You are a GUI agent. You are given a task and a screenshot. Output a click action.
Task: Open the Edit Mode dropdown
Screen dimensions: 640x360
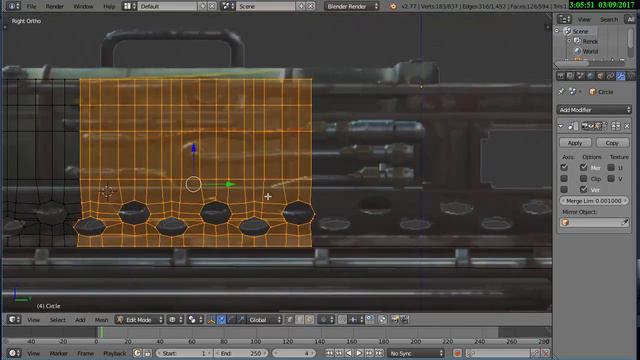pos(140,320)
